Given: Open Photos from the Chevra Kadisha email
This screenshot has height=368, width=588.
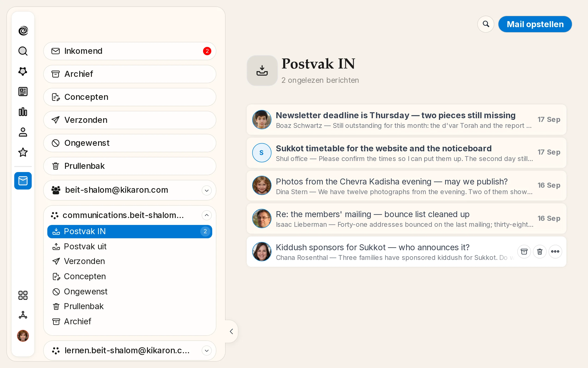Looking at the screenshot, I should point(406,186).
